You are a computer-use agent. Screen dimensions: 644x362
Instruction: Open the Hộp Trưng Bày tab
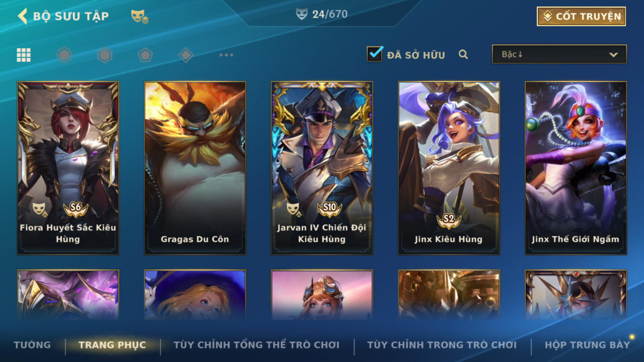(x=587, y=345)
